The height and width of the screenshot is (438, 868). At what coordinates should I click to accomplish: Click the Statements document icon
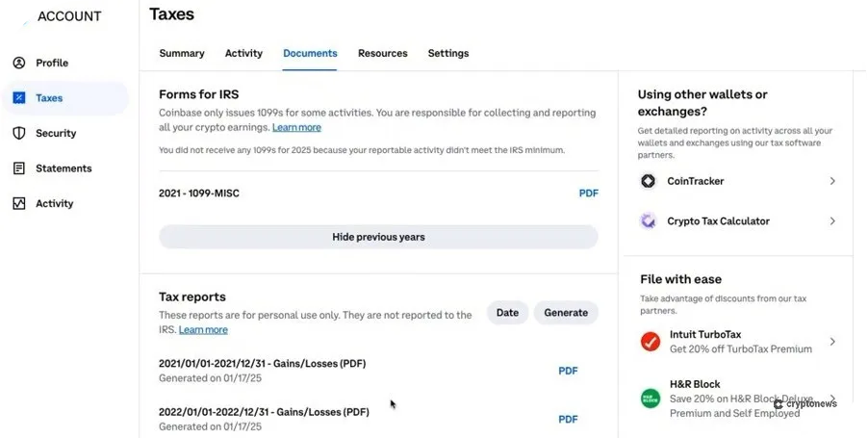pos(19,168)
